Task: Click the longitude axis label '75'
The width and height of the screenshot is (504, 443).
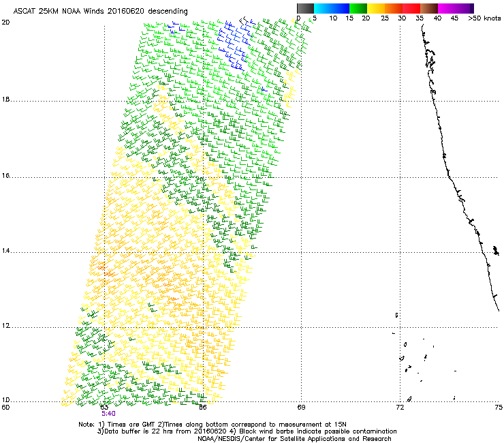Action: pyautogui.click(x=499, y=408)
